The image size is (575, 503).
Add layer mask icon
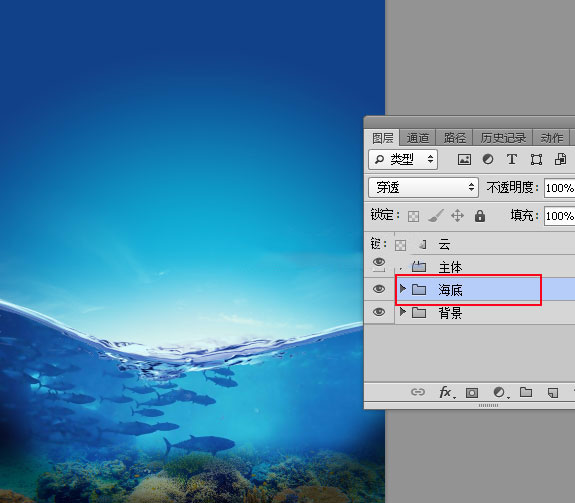point(472,393)
